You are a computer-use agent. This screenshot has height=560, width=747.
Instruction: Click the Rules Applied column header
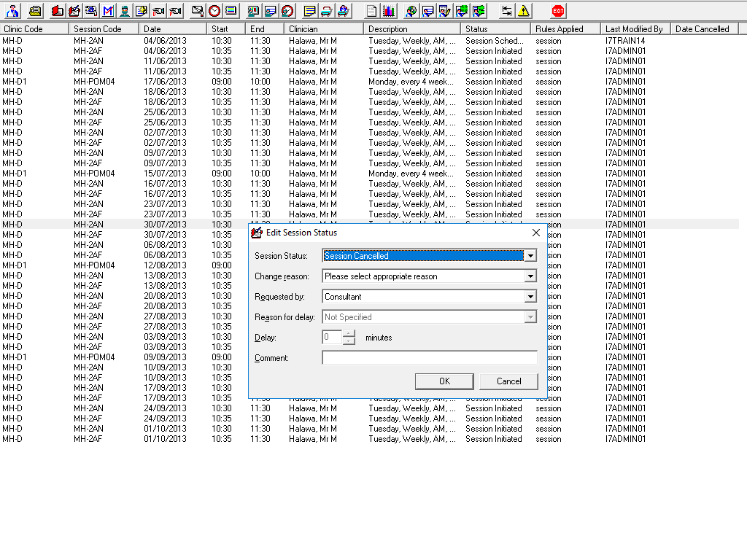click(x=565, y=28)
